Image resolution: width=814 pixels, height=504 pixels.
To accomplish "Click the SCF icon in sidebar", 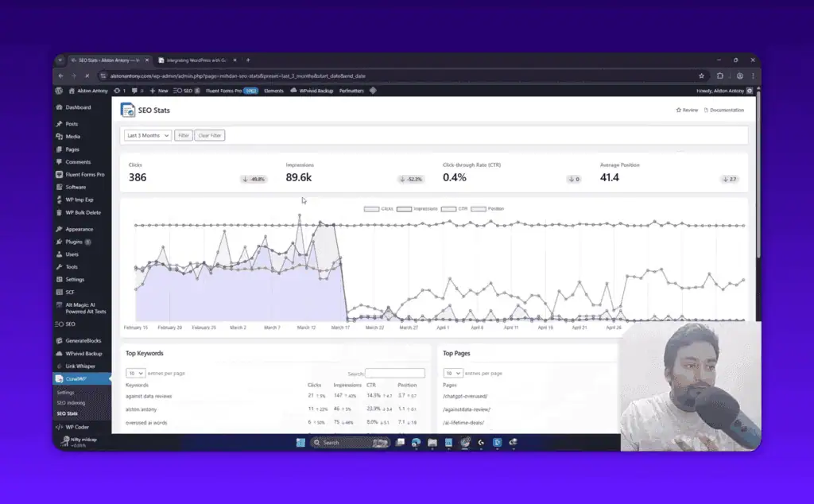I will click(x=59, y=293).
